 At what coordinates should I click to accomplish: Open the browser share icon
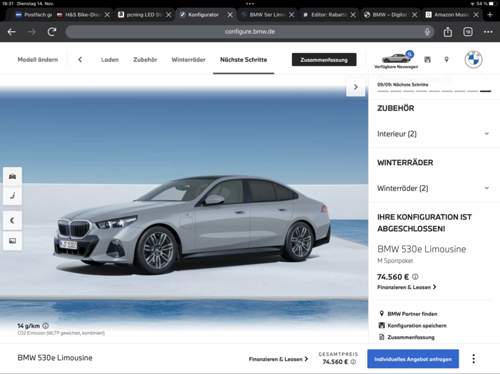click(x=448, y=32)
